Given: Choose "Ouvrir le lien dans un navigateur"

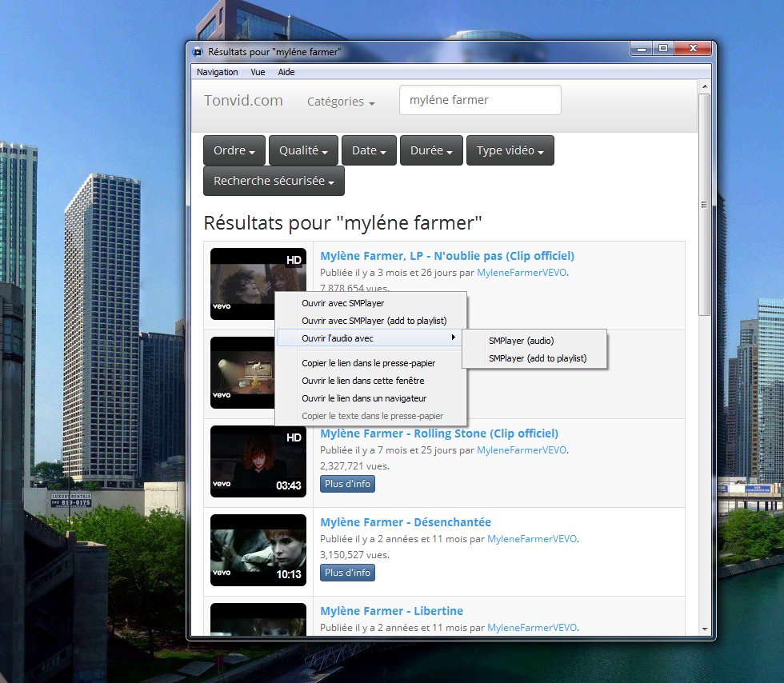Looking at the screenshot, I should [371, 398].
